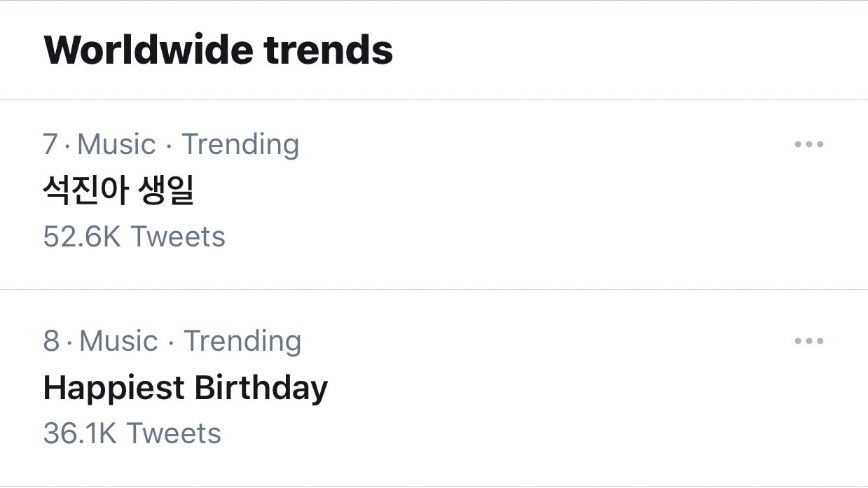868x488 pixels.
Task: Open the Happiest Birthday trending topic
Action: tap(185, 388)
